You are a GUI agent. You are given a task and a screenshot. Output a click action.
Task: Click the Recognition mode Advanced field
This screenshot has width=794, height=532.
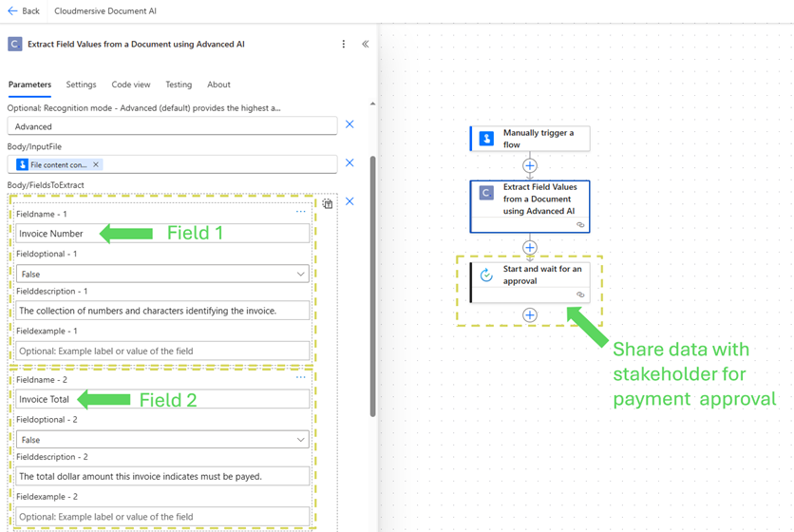point(172,126)
